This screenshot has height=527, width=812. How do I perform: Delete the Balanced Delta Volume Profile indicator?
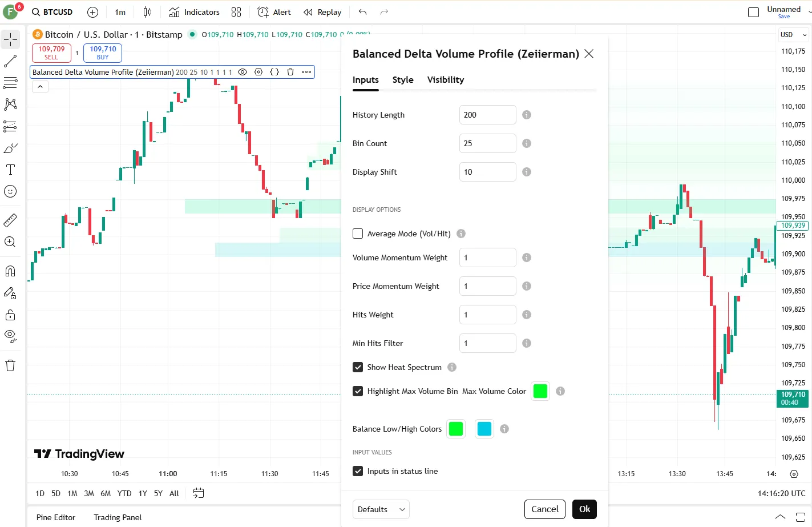click(x=290, y=72)
